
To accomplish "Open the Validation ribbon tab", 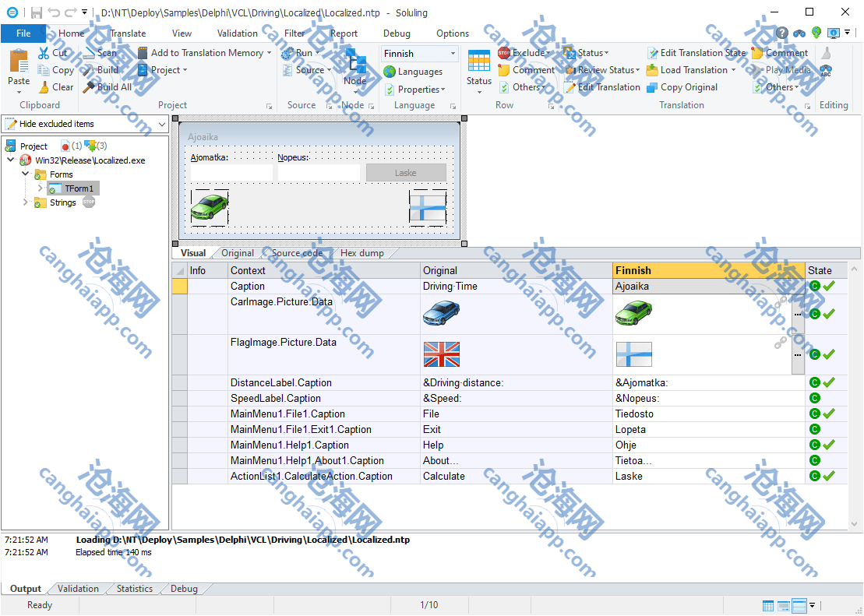I will click(x=237, y=33).
